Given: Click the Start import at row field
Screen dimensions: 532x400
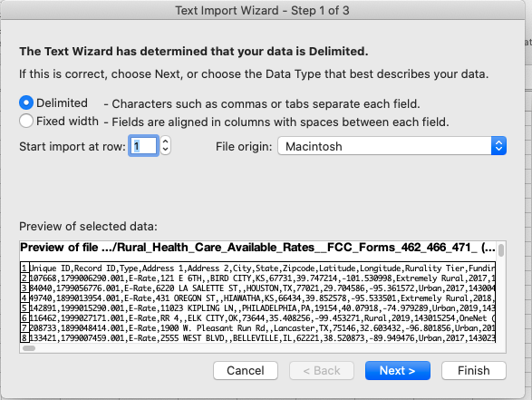Looking at the screenshot, I should tap(143, 146).
